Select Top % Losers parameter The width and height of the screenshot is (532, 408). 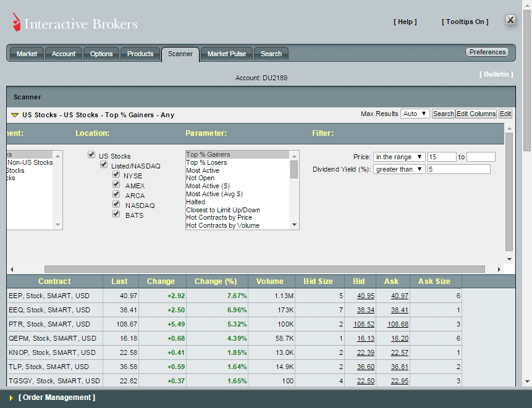(237, 163)
